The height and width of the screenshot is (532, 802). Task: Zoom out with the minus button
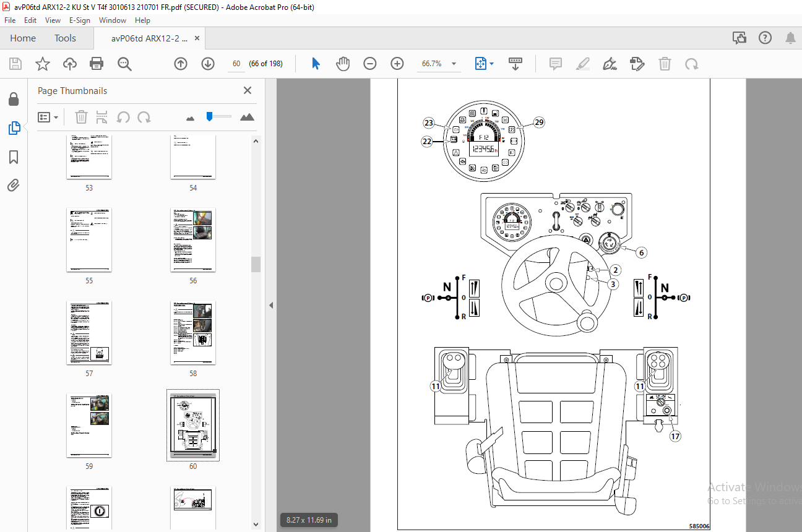pos(370,64)
